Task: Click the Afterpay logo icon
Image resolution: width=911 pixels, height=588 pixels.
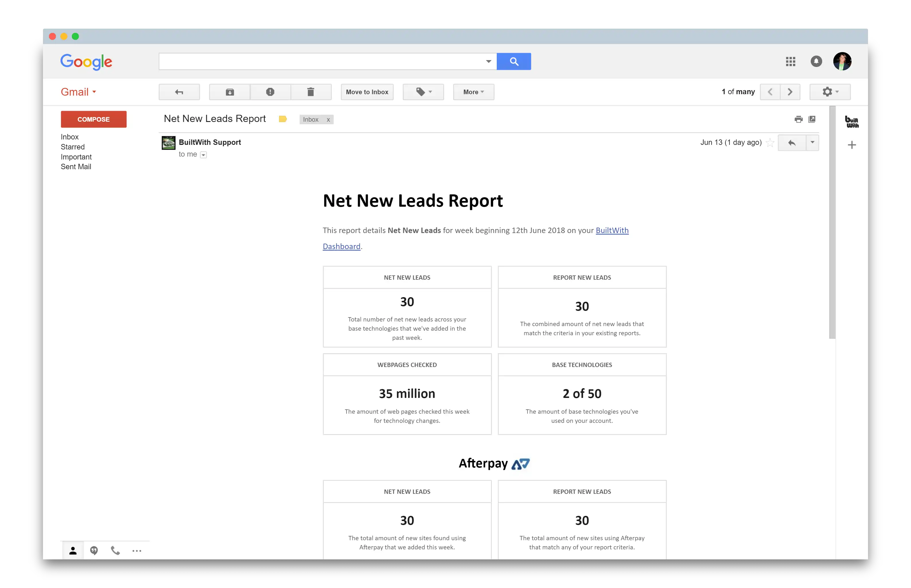Action: (520, 464)
